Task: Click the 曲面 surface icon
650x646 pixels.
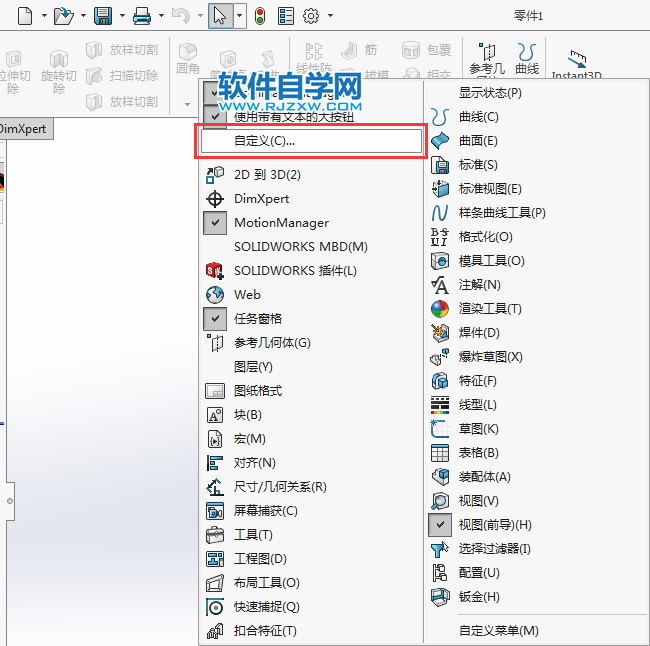Action: (x=440, y=141)
